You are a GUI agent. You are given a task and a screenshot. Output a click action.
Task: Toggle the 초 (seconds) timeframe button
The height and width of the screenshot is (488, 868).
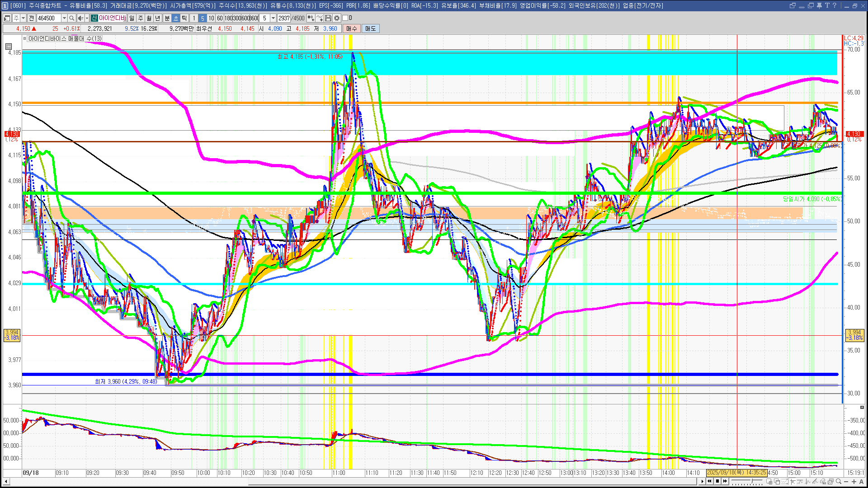click(x=176, y=18)
